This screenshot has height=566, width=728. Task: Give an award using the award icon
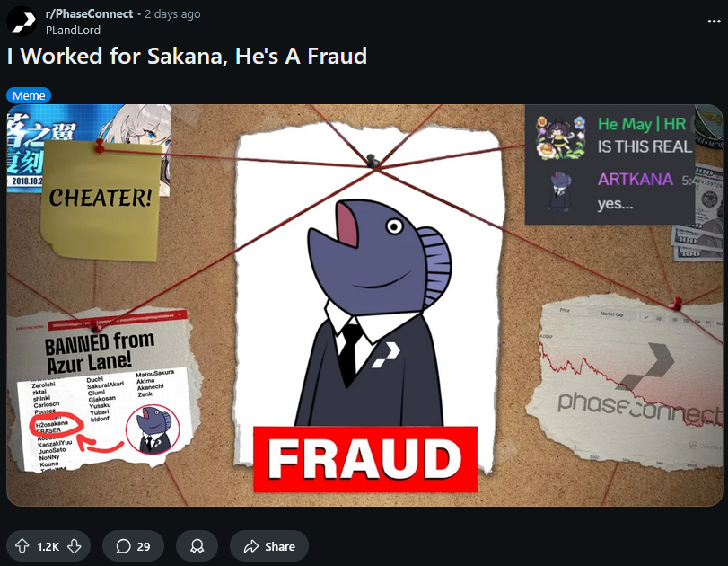pyautogui.click(x=197, y=546)
